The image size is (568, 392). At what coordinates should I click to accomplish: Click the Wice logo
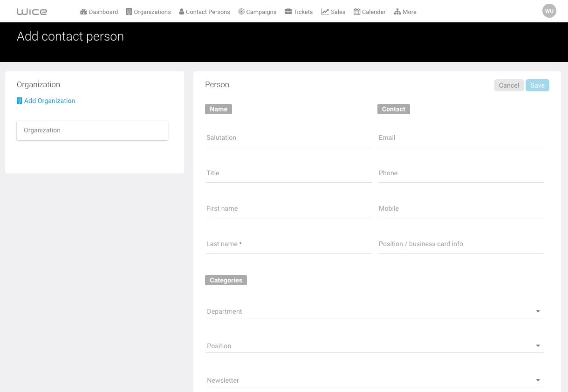pos(32,12)
